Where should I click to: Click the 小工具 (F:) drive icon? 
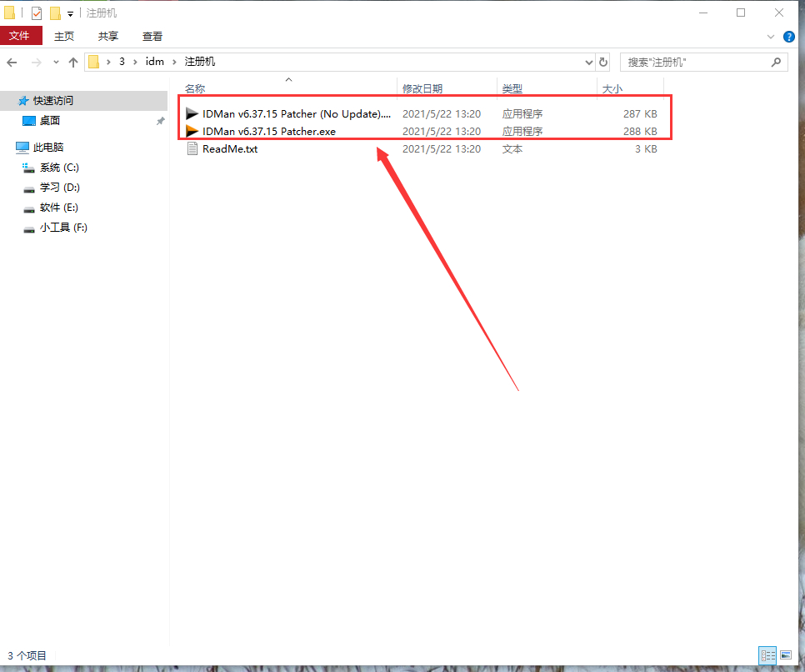29,228
